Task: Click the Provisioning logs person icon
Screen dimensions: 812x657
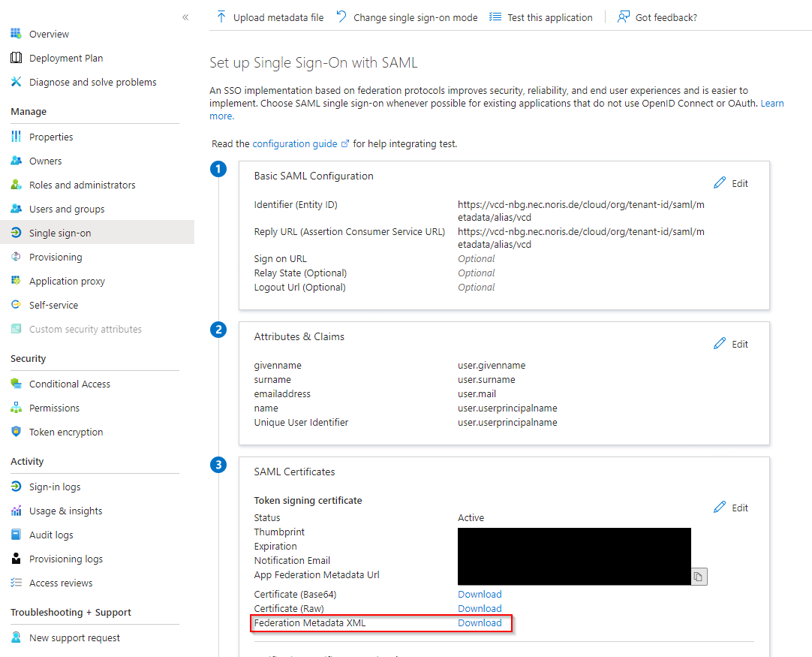Action: (16, 559)
